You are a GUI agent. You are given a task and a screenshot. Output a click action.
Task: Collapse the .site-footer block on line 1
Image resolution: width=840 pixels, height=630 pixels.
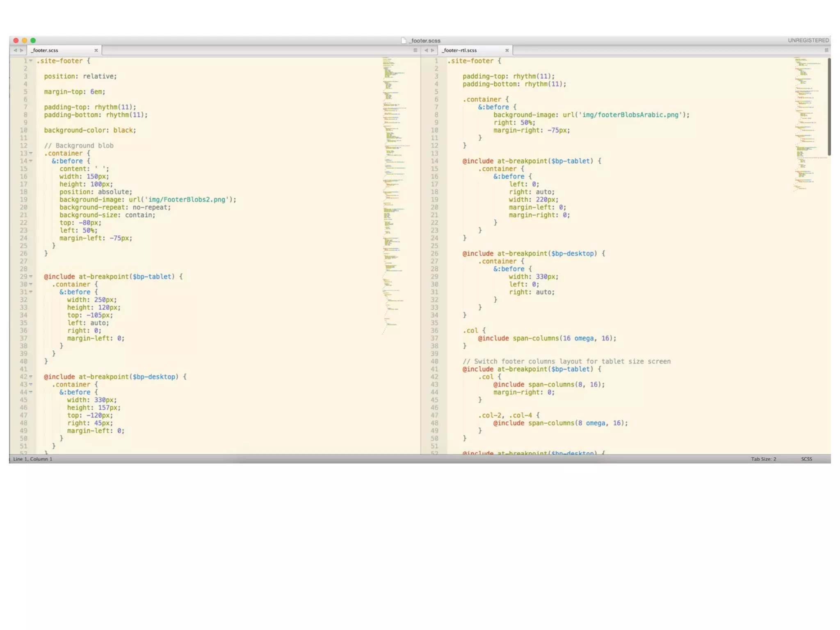(x=31, y=61)
